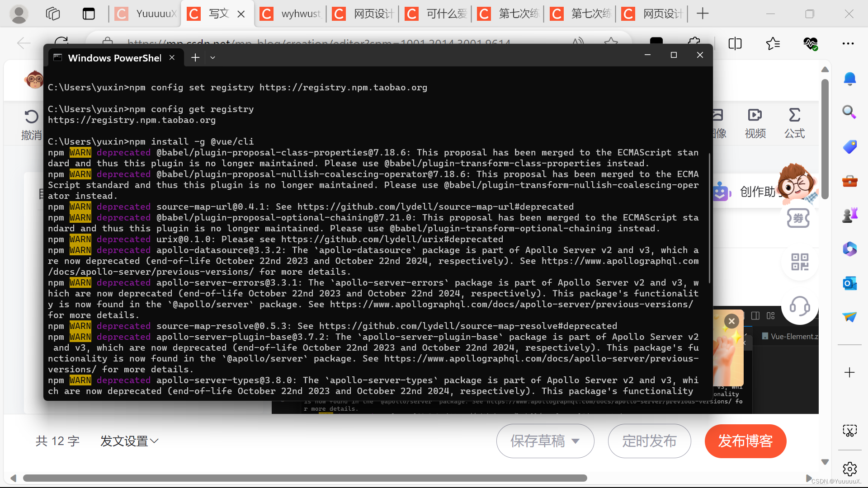Click the sidebar shopping tag icon
Viewport: 868px width, 488px height.
tap(849, 147)
